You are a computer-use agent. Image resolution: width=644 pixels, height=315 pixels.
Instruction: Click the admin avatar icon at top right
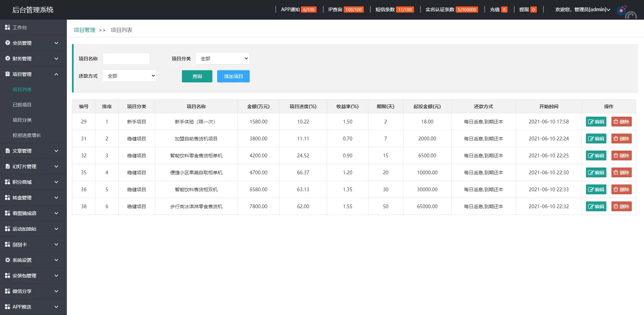point(622,10)
